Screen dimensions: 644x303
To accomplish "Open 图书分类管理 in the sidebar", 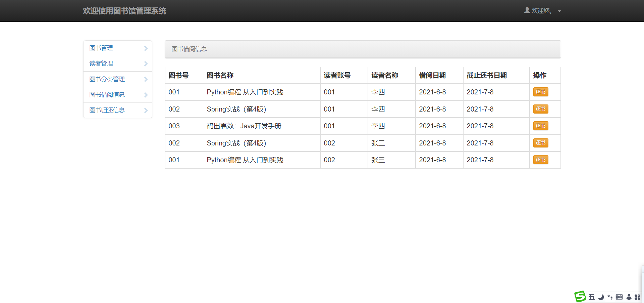I will point(118,79).
